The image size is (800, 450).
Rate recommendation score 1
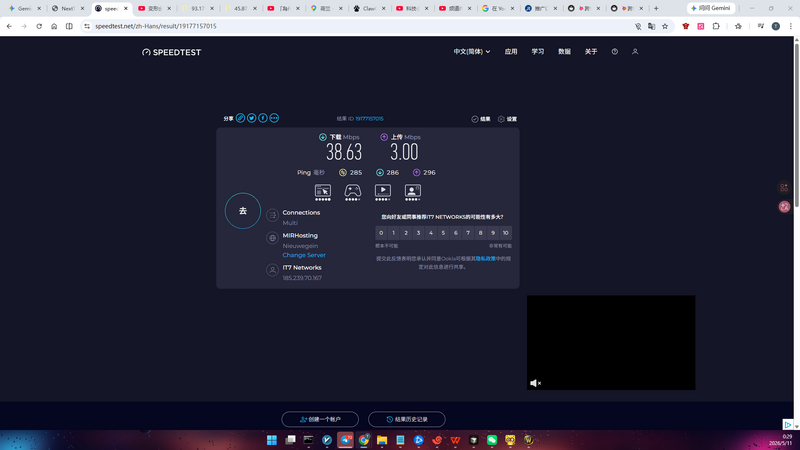(x=393, y=233)
